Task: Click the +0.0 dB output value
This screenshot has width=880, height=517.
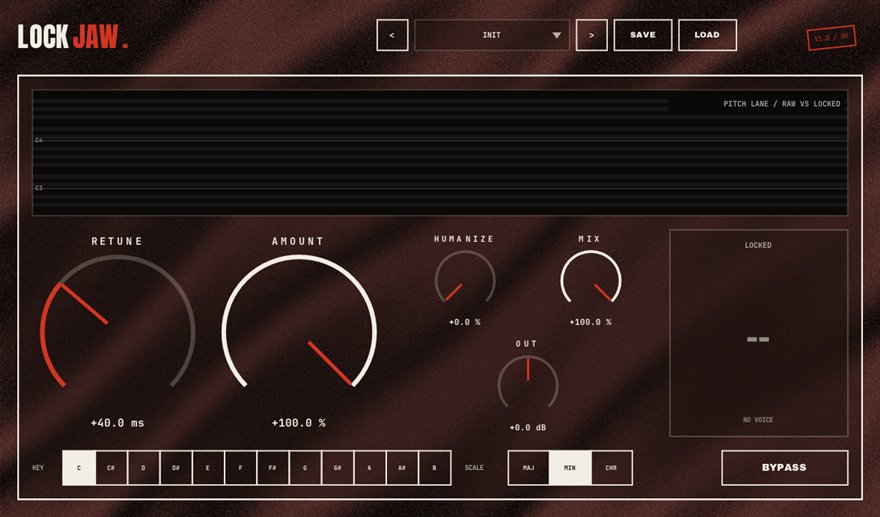Action: tap(528, 428)
